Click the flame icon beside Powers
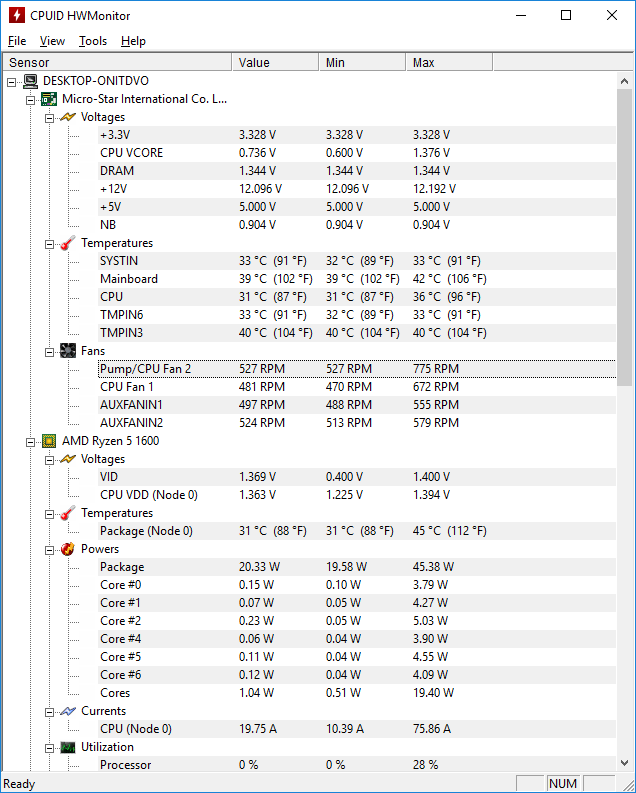 coord(67,549)
